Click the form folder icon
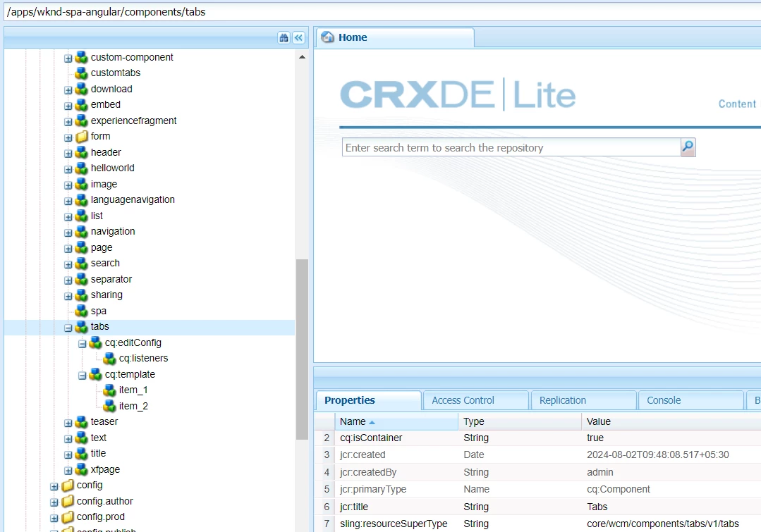 tap(82, 136)
